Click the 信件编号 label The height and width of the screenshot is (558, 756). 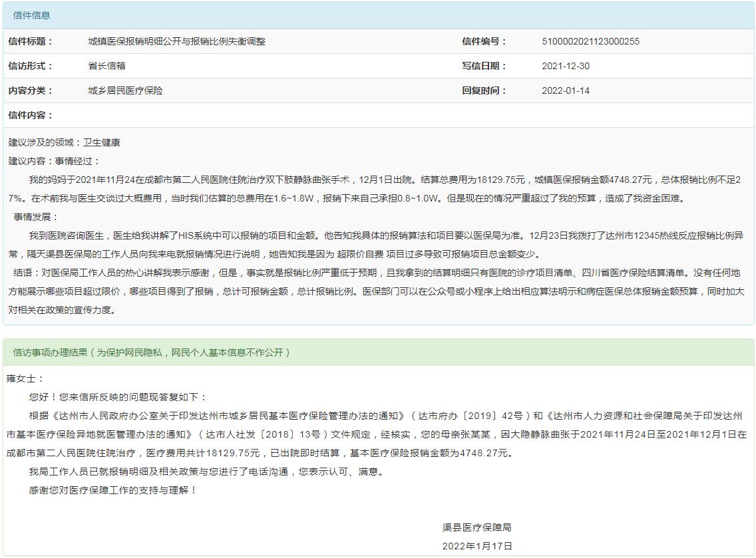coord(484,41)
